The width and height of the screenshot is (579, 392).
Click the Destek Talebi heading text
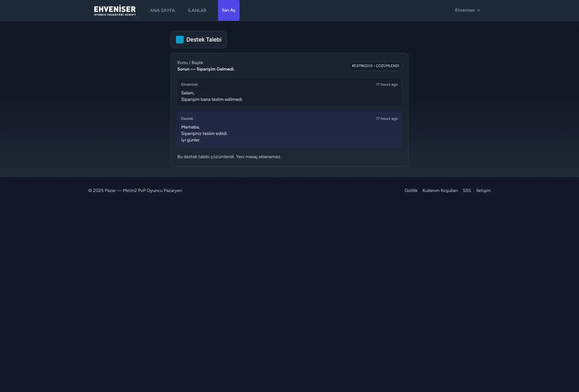204,40
